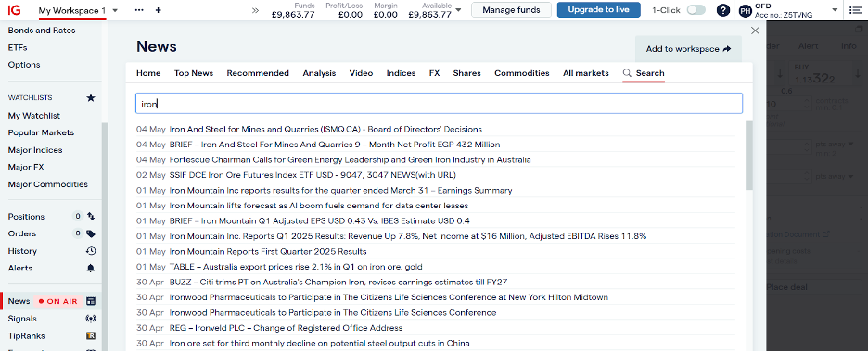Open 'Iron Mountain lifts forecast as AI boom' article
868x352 pixels.
(x=319, y=206)
